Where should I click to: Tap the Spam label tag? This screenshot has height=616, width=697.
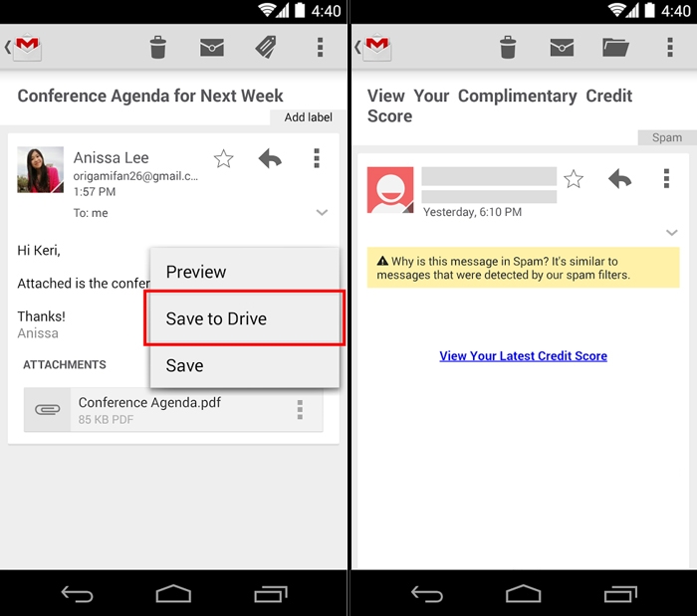tap(667, 137)
